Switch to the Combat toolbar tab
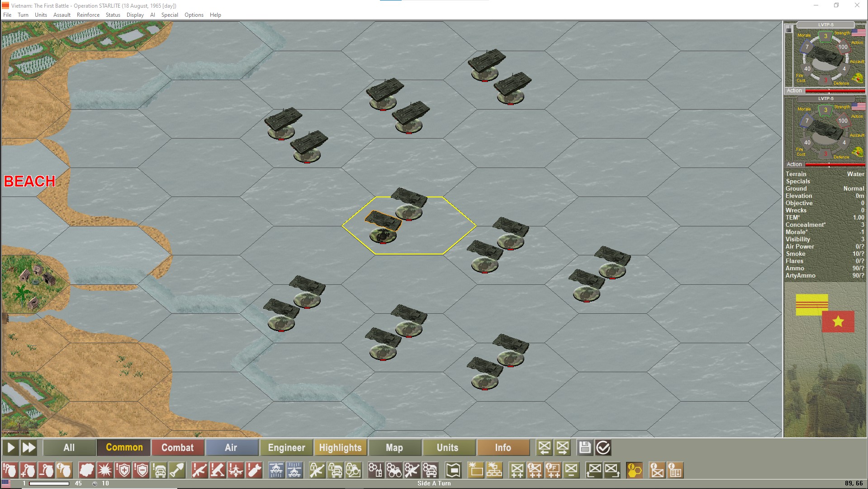Viewport: 868px width, 489px height. (178, 447)
